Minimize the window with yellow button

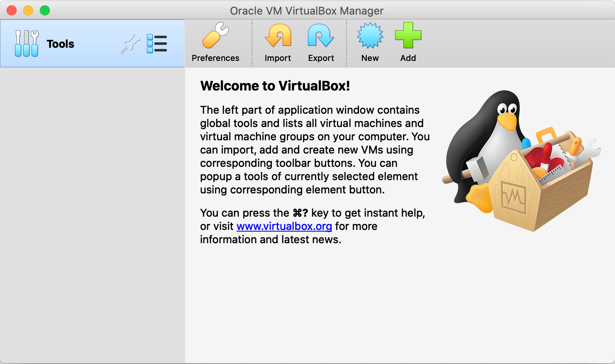[28, 10]
